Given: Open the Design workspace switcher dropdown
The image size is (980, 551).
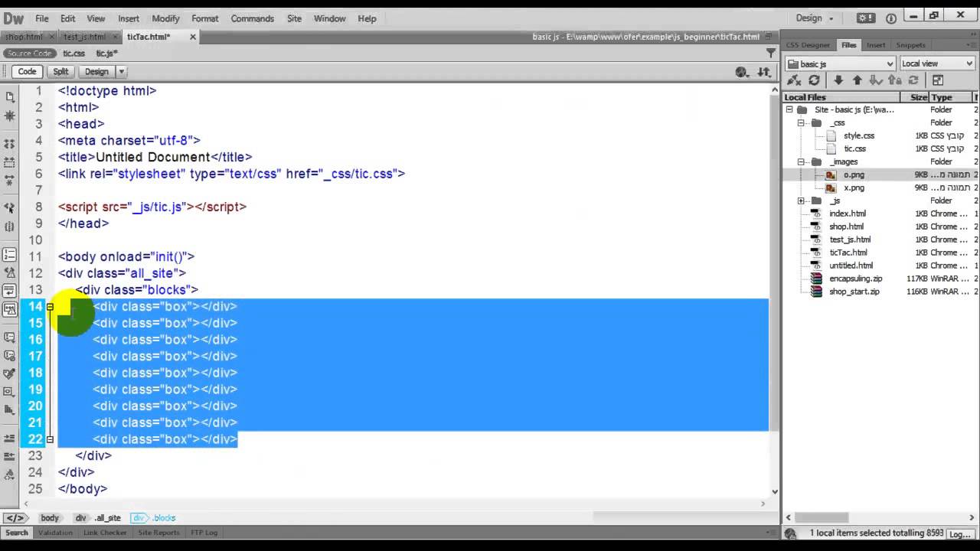Looking at the screenshot, I should point(815,18).
